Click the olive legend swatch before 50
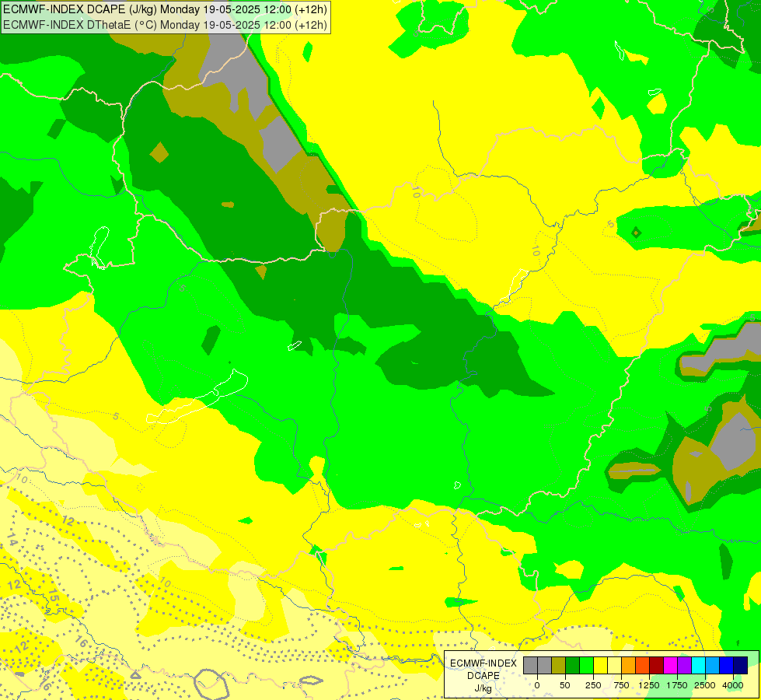The width and height of the screenshot is (761, 700). [x=558, y=666]
